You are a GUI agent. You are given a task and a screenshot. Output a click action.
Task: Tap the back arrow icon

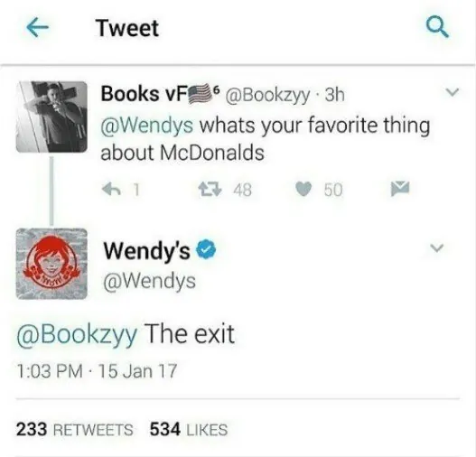coord(37,28)
